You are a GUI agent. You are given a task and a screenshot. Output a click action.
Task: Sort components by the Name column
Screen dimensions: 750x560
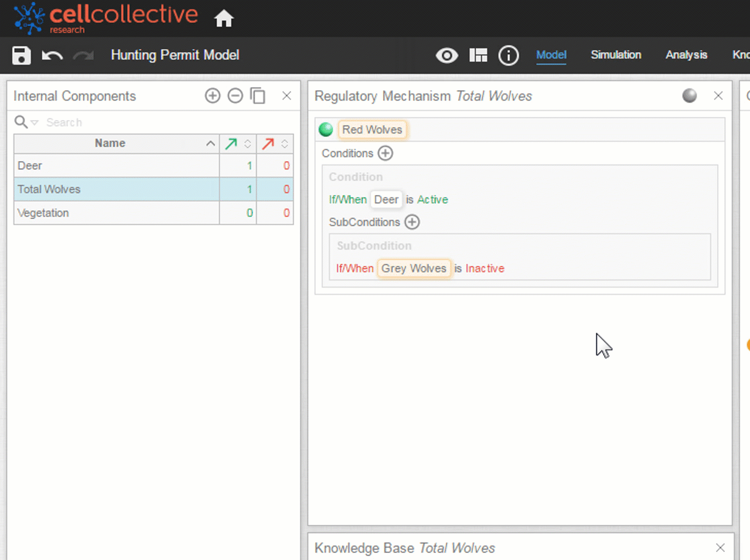(116, 144)
